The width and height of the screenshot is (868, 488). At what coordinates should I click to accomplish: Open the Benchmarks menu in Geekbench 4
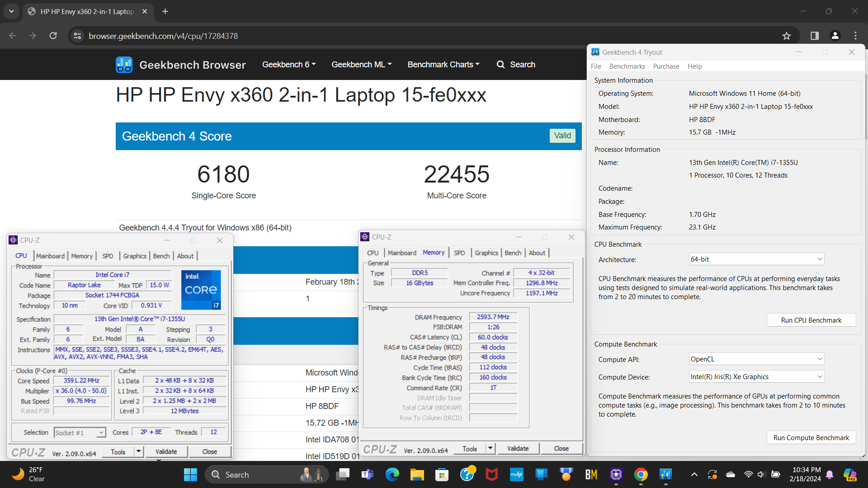tap(627, 66)
